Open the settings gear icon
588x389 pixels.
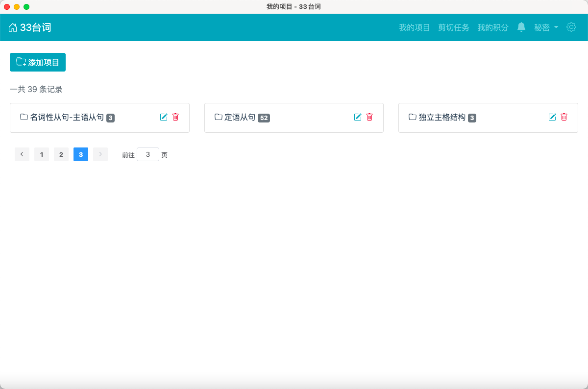571,27
